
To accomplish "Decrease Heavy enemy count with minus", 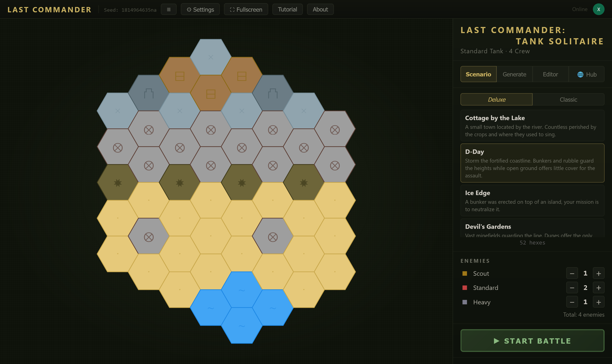I will pos(572,302).
